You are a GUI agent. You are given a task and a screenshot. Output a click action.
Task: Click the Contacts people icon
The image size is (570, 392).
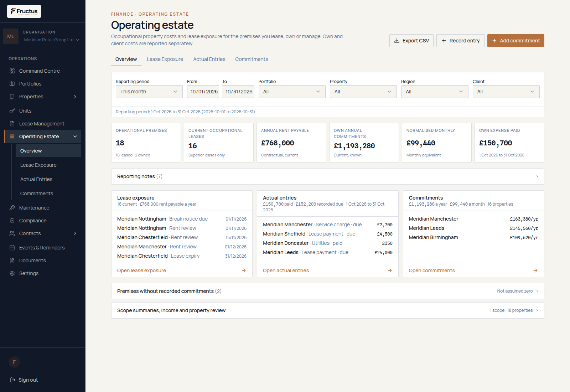(x=12, y=233)
